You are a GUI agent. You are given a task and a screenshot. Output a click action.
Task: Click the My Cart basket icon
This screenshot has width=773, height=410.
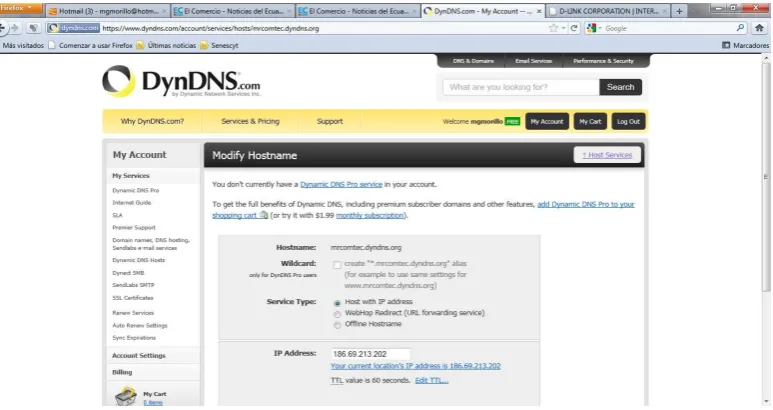125,396
